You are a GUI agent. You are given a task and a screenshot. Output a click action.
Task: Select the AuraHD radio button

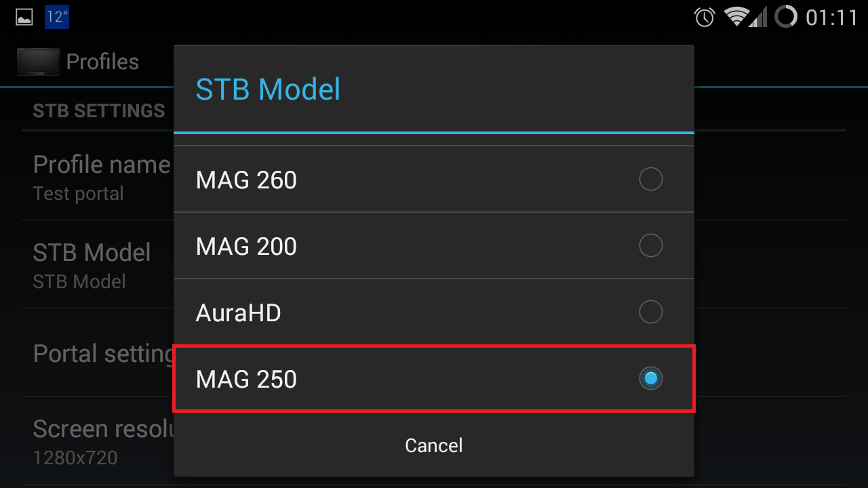point(650,312)
